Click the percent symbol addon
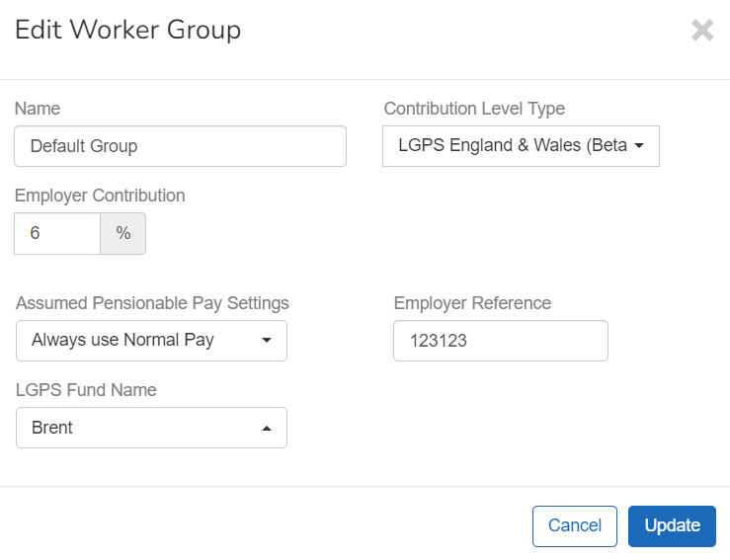Screen dimensions: 730x560 123,234
